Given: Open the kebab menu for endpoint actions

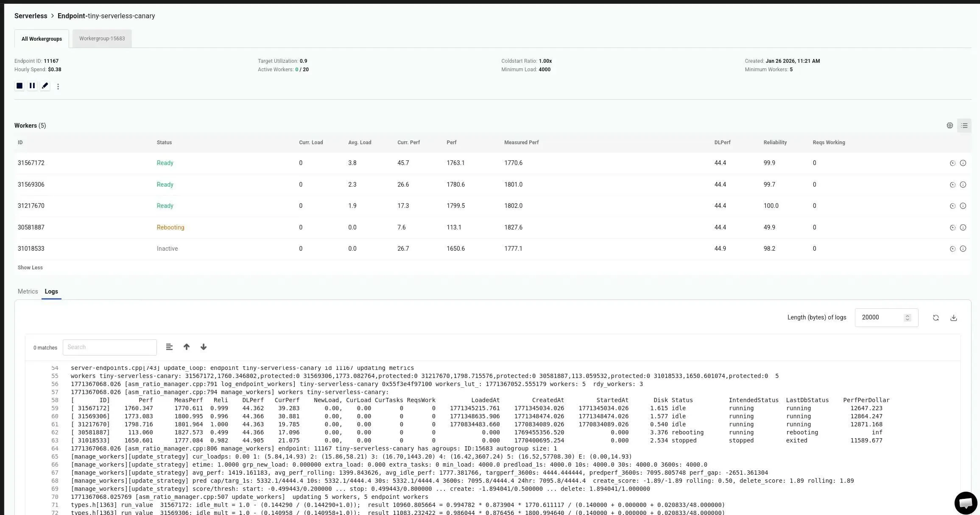Looking at the screenshot, I should coord(58,86).
